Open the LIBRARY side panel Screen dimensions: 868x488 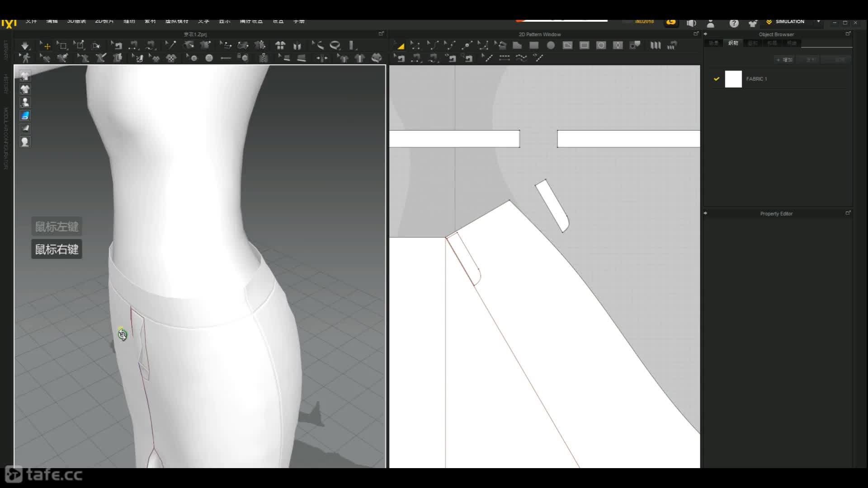(6, 50)
